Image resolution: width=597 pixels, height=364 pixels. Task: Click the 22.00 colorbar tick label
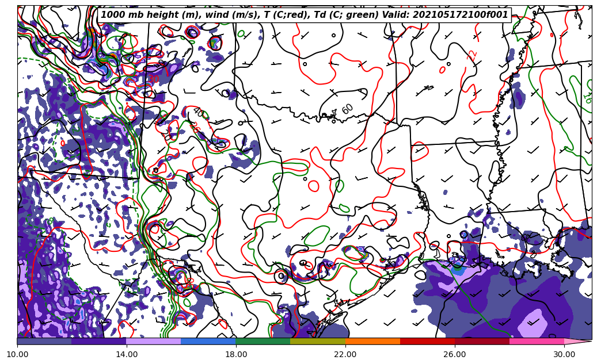345,354
